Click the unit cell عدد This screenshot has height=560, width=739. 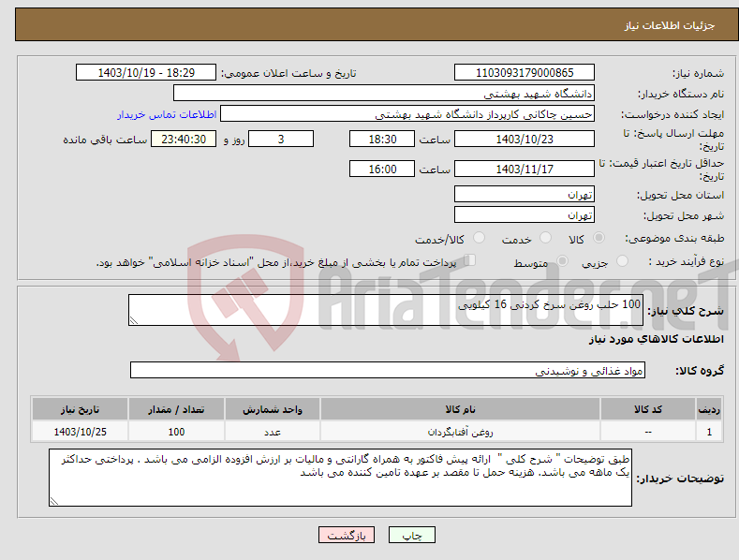coord(273,432)
